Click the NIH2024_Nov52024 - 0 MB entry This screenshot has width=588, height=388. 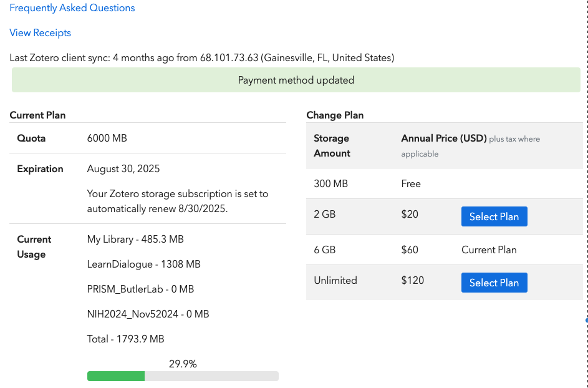point(148,314)
